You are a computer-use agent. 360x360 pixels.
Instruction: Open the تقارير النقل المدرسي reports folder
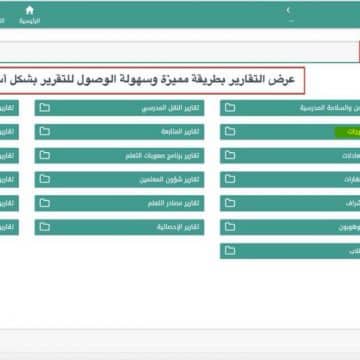pyautogui.click(x=119, y=108)
